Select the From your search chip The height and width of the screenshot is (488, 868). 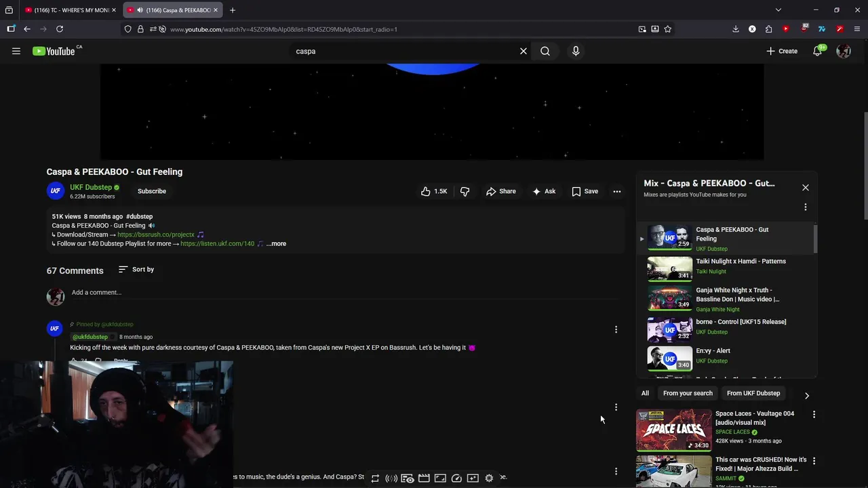688,393
